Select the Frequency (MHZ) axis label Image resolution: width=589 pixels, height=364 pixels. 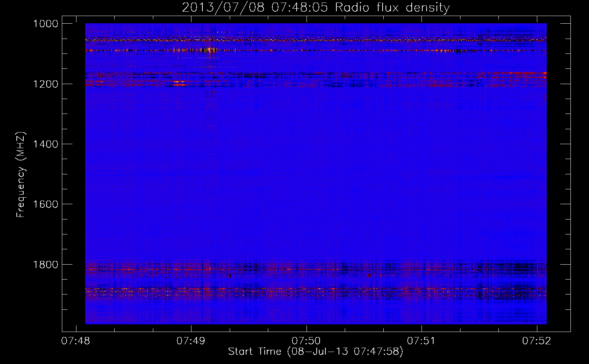[x=21, y=175]
